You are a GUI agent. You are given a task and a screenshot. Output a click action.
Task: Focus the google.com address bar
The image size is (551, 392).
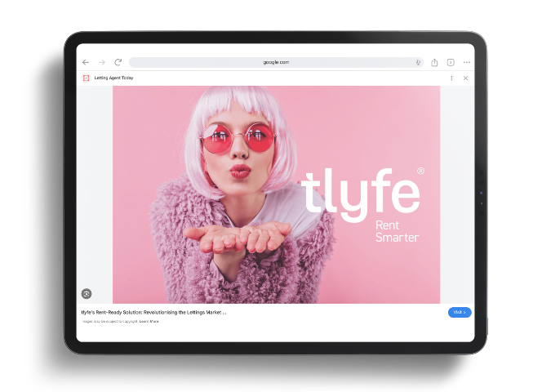pyautogui.click(x=276, y=62)
